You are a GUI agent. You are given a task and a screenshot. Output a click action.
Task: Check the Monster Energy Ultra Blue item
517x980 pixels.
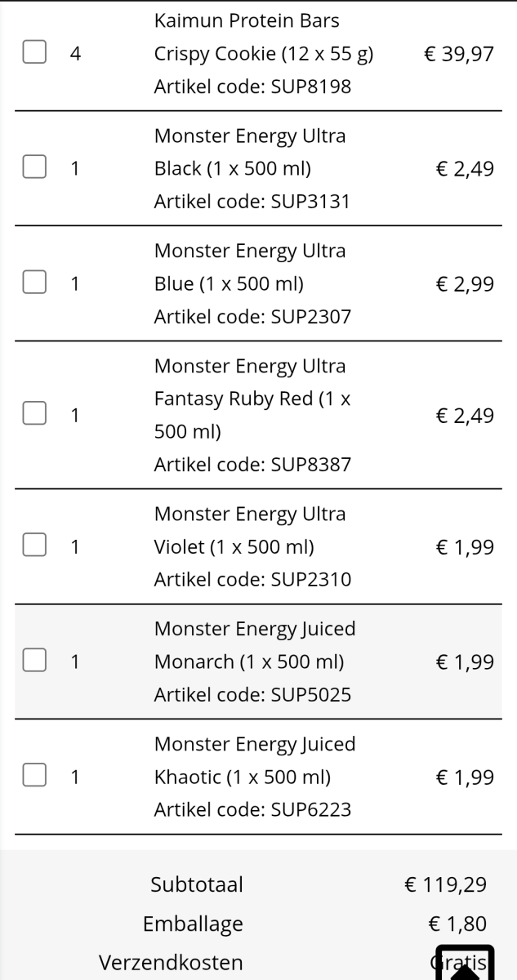[33, 283]
